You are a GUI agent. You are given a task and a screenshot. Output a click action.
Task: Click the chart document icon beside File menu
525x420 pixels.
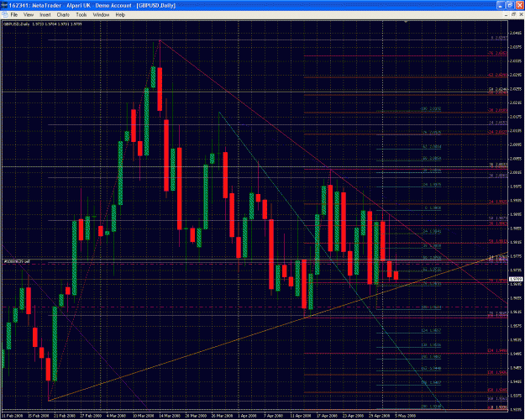[4, 15]
